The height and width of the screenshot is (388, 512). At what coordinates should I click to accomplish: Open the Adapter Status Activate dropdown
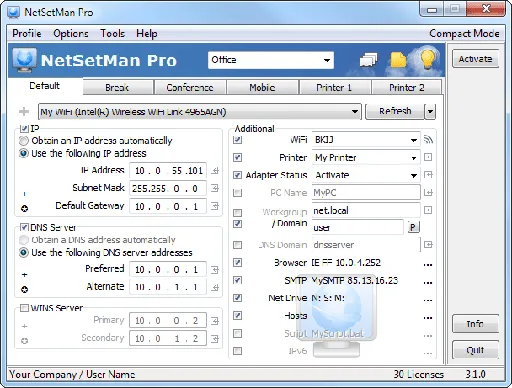coord(366,175)
